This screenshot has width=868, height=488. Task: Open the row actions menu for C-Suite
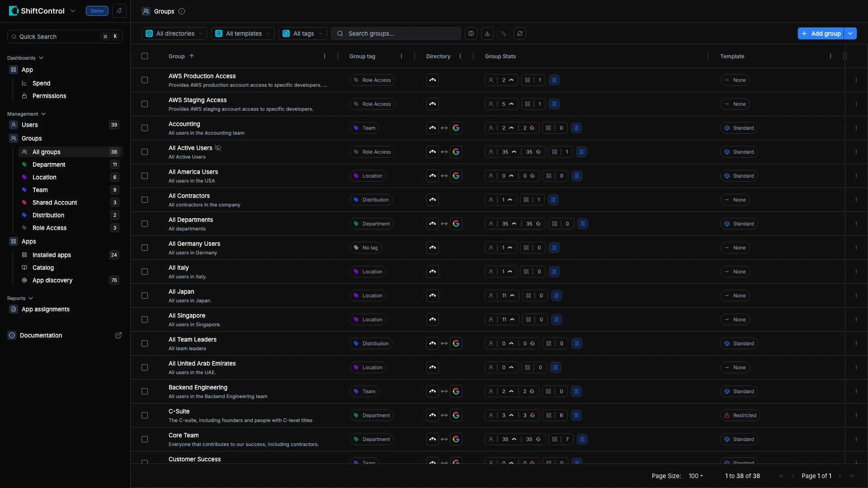click(856, 415)
